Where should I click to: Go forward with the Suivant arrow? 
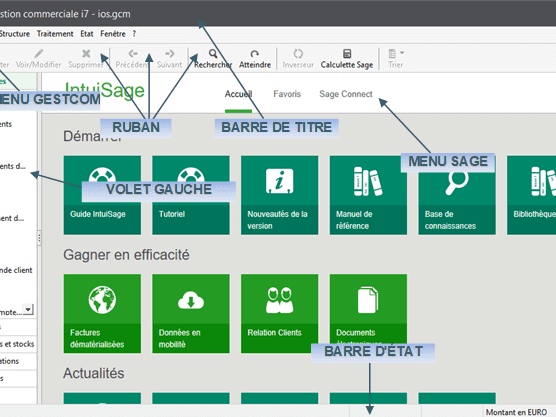169,54
